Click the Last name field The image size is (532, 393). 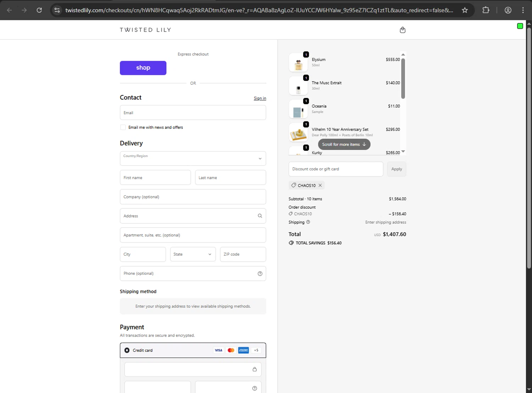coord(231,178)
